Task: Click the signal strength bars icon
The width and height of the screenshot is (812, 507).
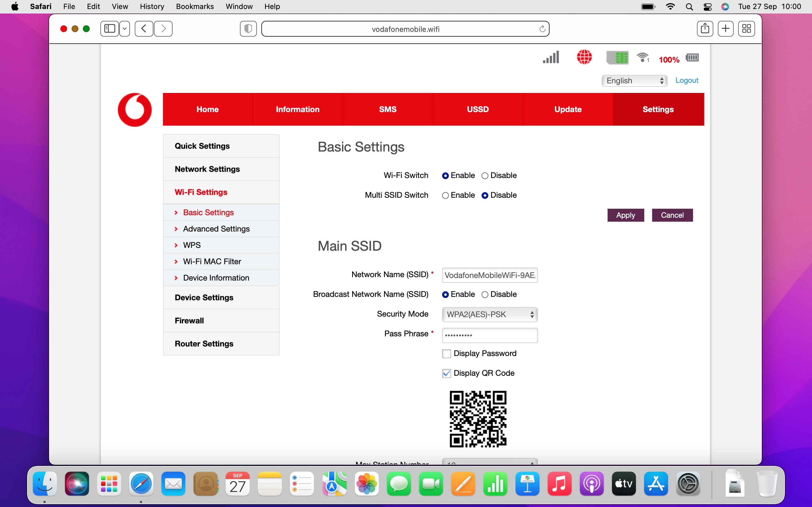Action: pos(551,57)
